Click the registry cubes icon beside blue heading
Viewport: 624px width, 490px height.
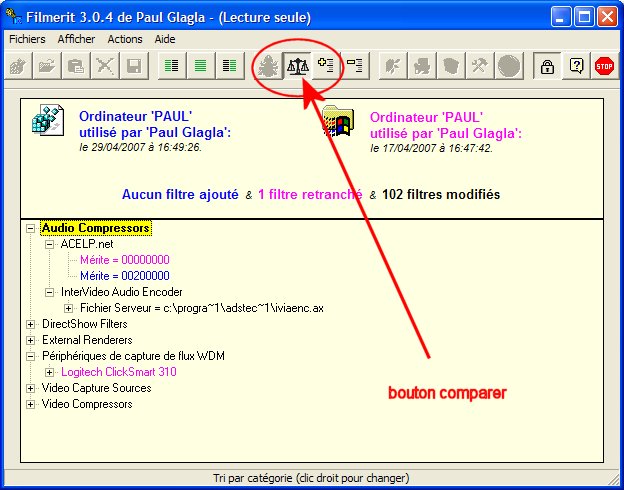pos(48,121)
